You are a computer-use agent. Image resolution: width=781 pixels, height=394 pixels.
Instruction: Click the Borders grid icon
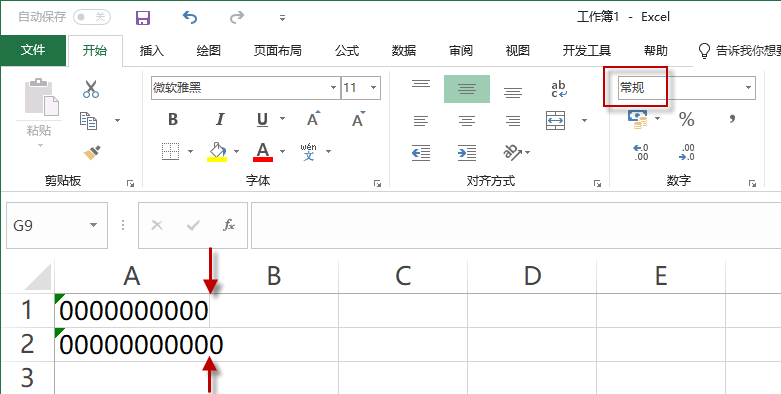(x=171, y=151)
